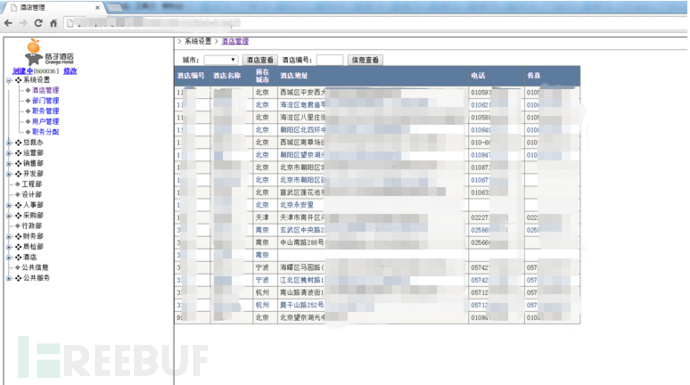690x385 pixels.
Task: Click the browser forward arrow
Action: coord(23,23)
